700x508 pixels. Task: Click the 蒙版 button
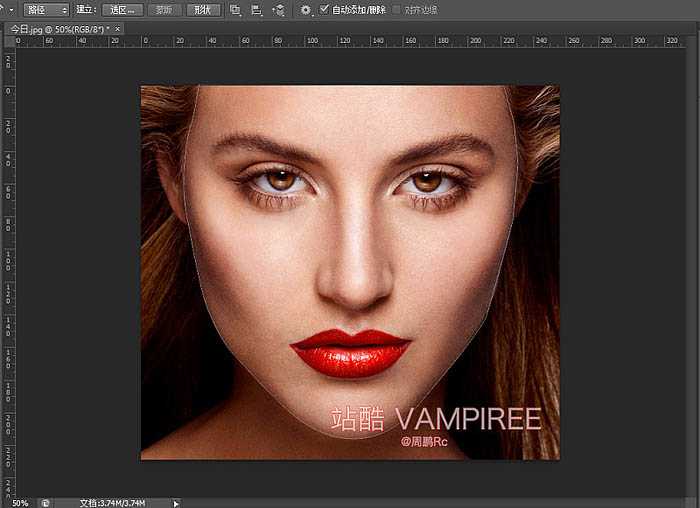[x=164, y=9]
